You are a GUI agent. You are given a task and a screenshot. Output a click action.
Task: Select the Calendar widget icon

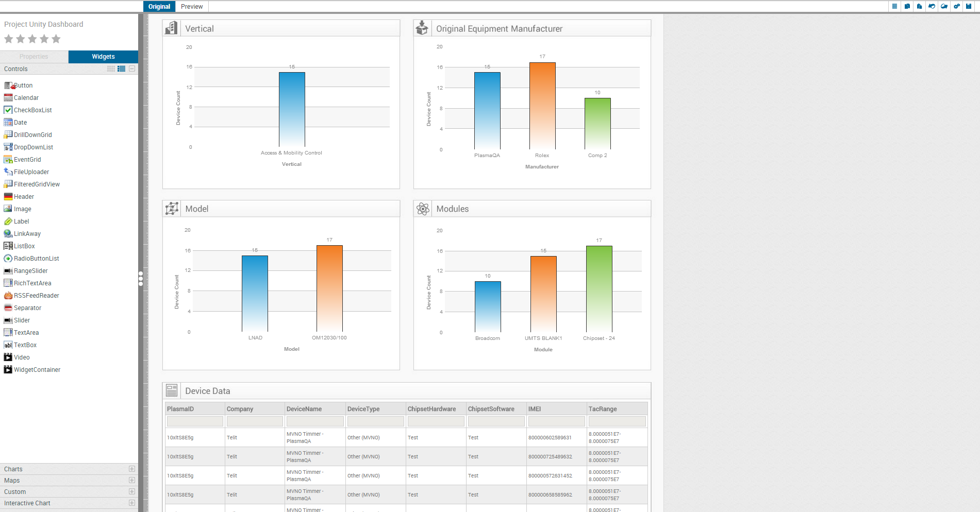8,97
